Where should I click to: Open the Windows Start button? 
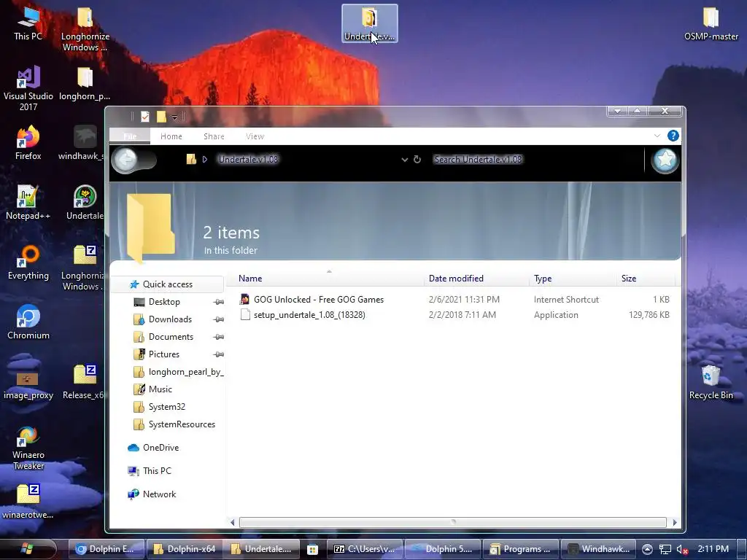[27, 548]
